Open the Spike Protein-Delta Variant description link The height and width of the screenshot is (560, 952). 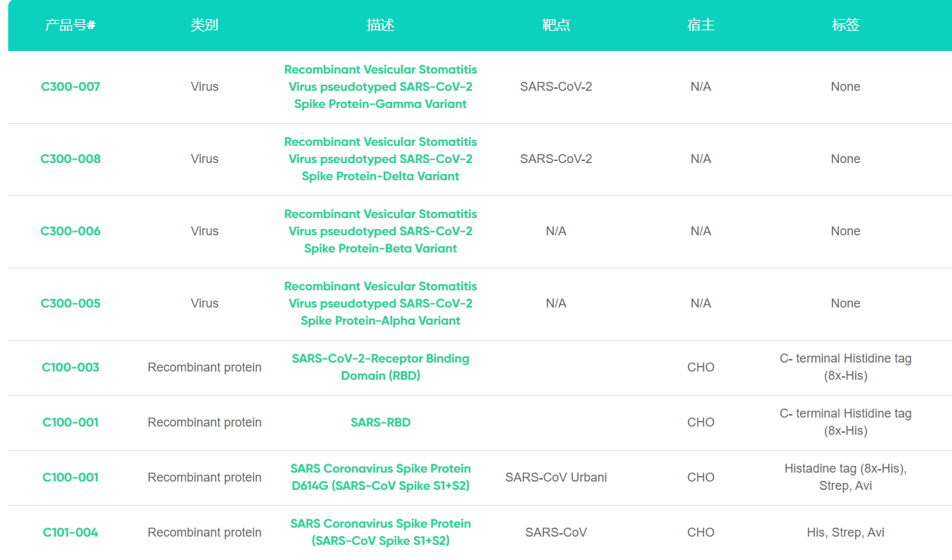(380, 159)
